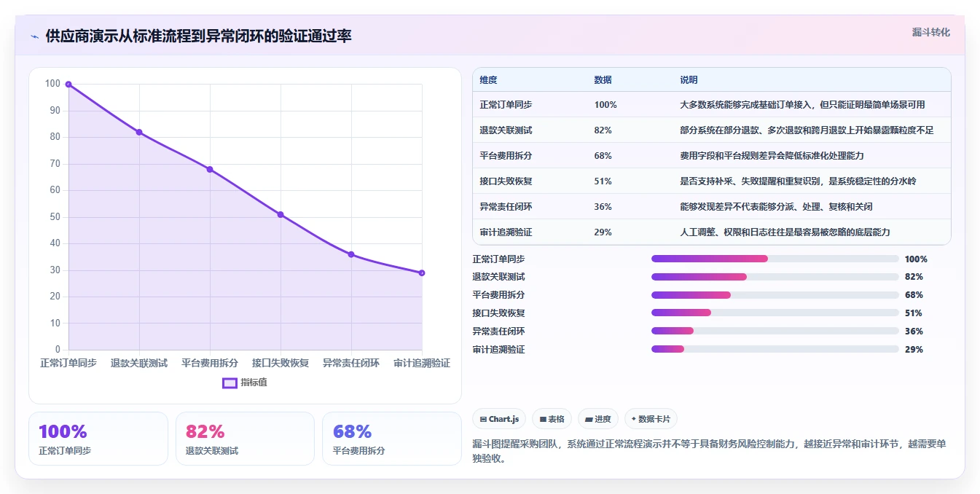980x494 pixels.
Task: Select the chart data point at 退款关联测试 (82)
Action: point(139,132)
